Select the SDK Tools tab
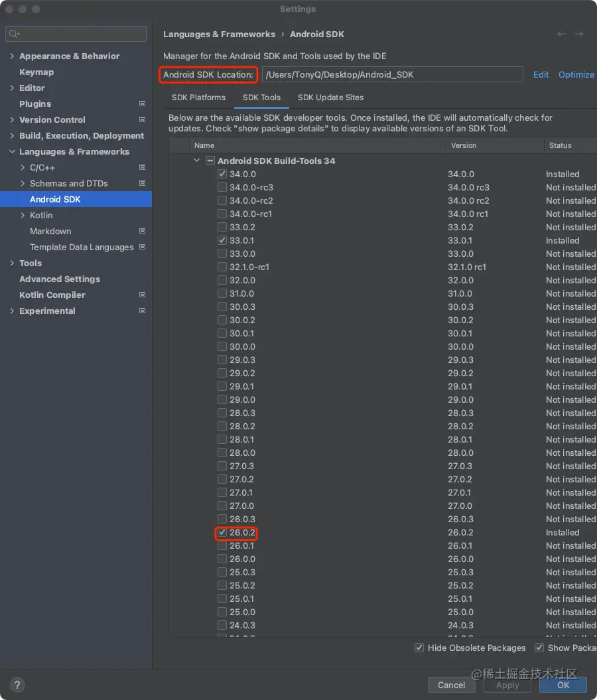The height and width of the screenshot is (700, 597). [x=261, y=98]
